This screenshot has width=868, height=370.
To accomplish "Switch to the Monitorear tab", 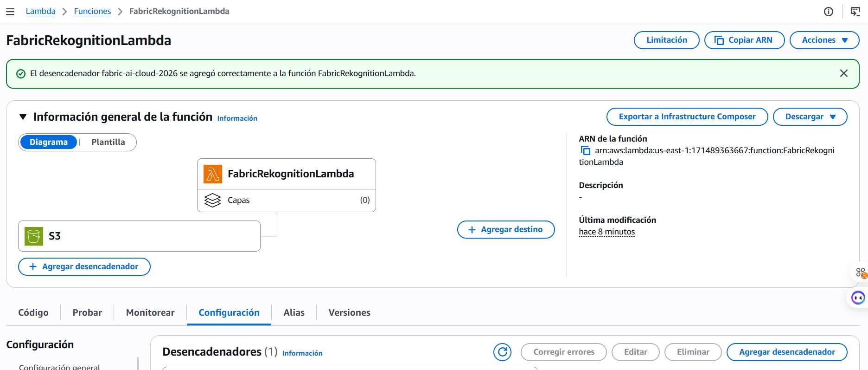I will (150, 312).
